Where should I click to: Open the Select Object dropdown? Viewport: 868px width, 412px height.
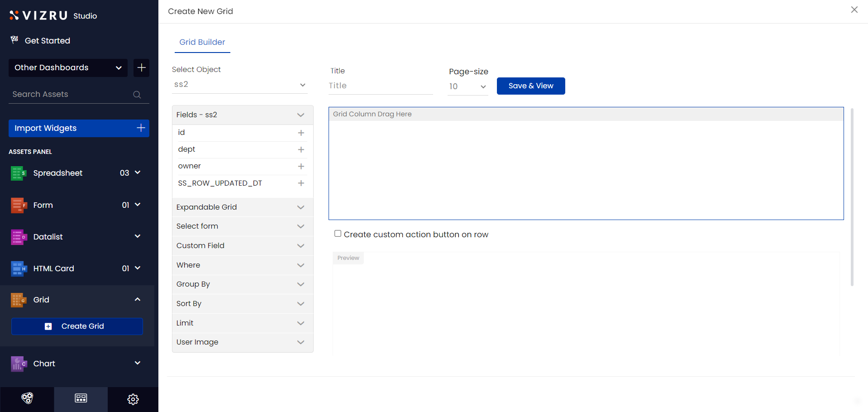[239, 85]
